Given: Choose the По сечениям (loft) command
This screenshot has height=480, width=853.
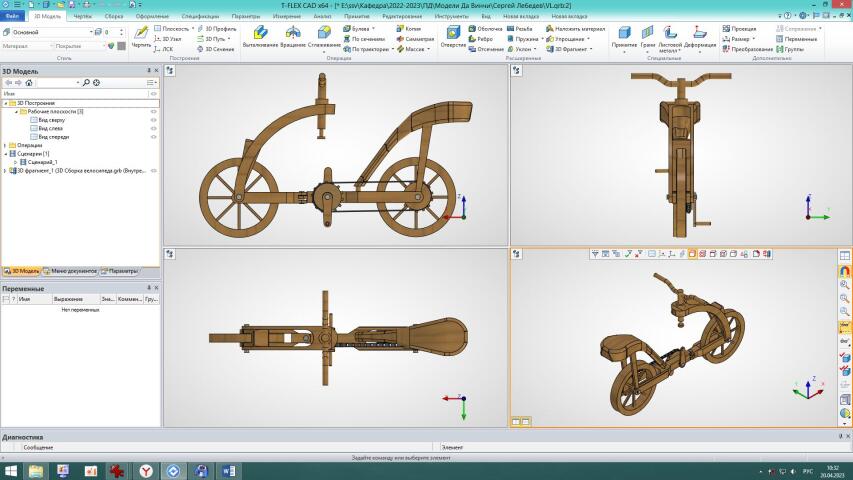Looking at the screenshot, I should coord(364,39).
